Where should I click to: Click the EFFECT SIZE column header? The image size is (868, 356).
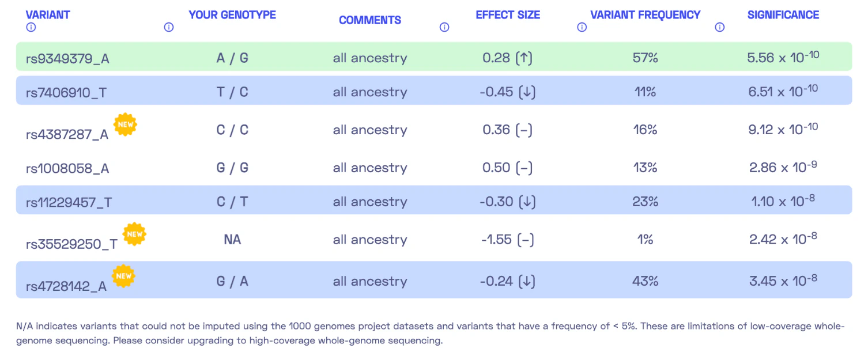click(508, 15)
